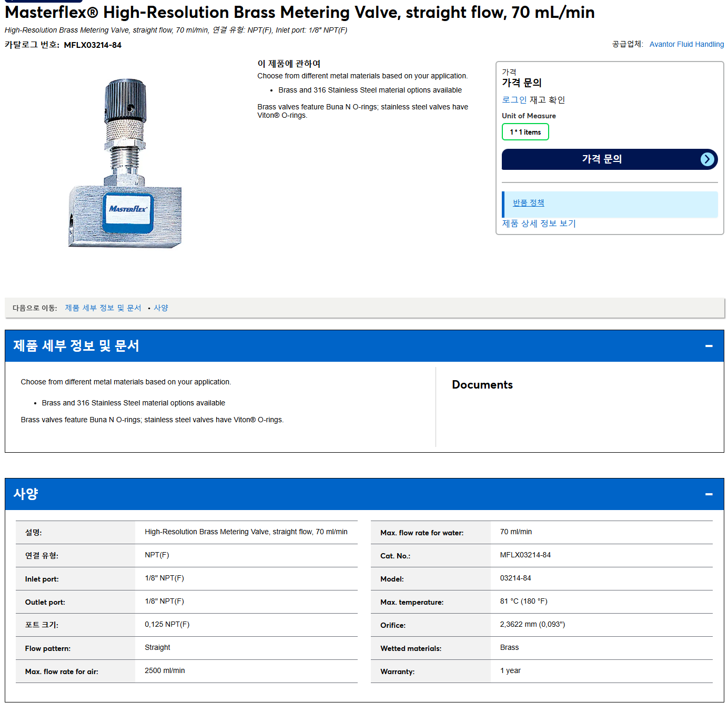Click the arrow icon on 가격 문의 button
The width and height of the screenshot is (728, 713).
pyautogui.click(x=707, y=159)
